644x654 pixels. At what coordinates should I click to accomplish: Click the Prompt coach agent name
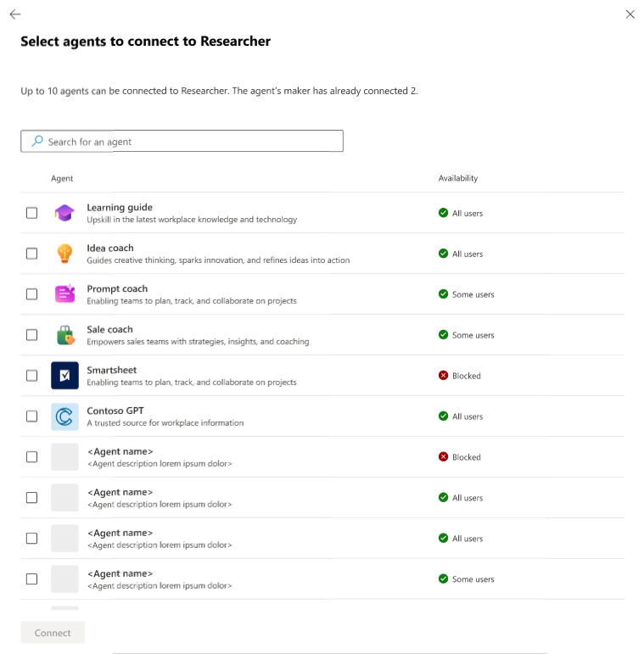point(117,288)
